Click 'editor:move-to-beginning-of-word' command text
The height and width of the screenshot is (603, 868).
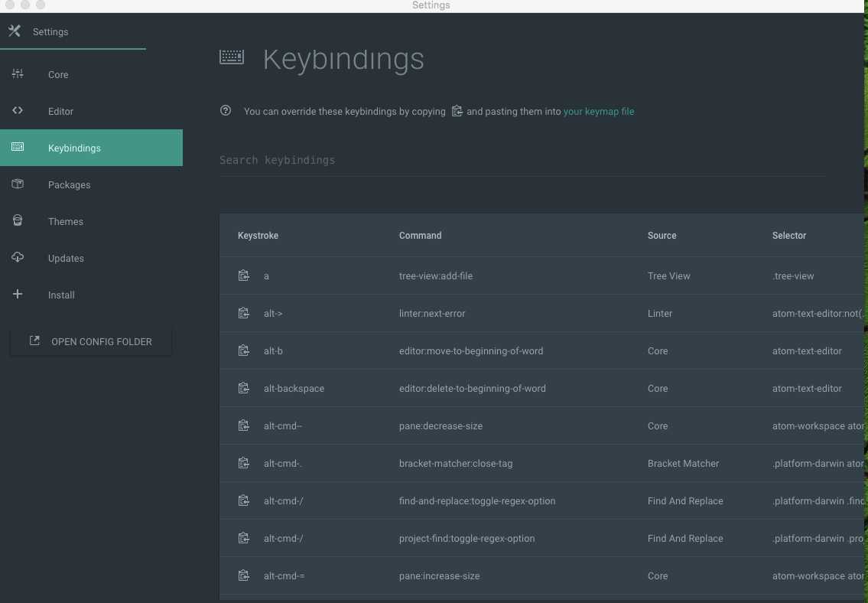470,350
